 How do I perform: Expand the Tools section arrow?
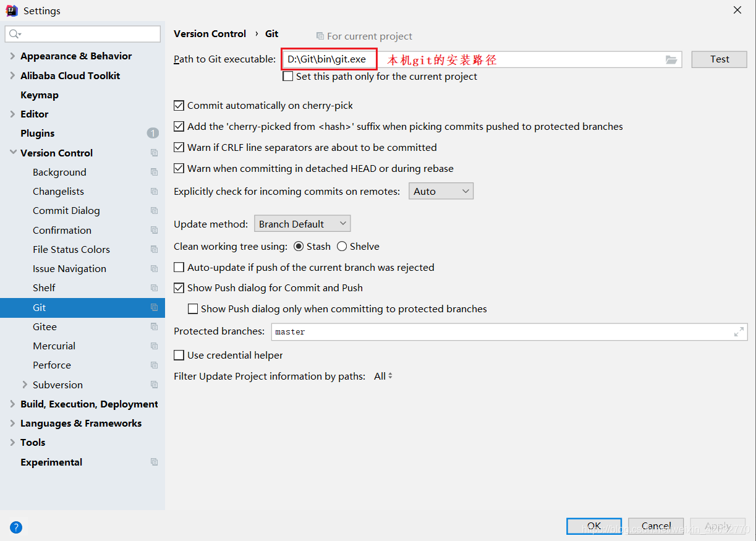point(13,443)
